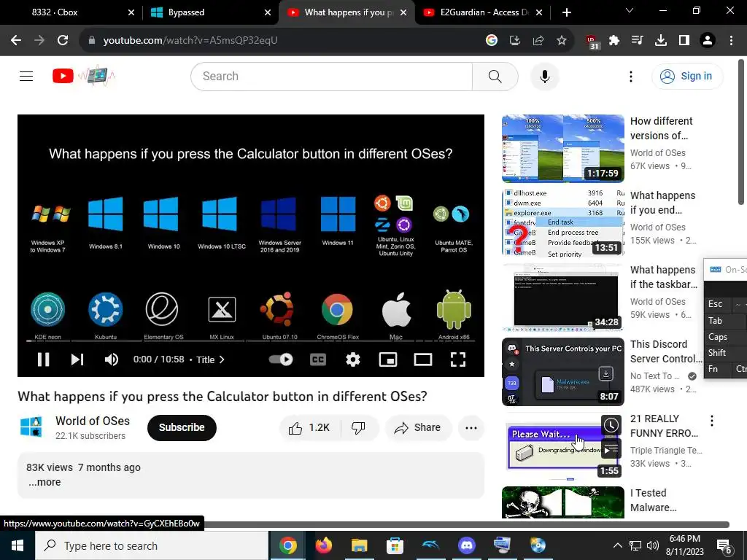The image size is (747, 560).
Task: Show hidden system tray icons chevron
Action: pyautogui.click(x=617, y=545)
